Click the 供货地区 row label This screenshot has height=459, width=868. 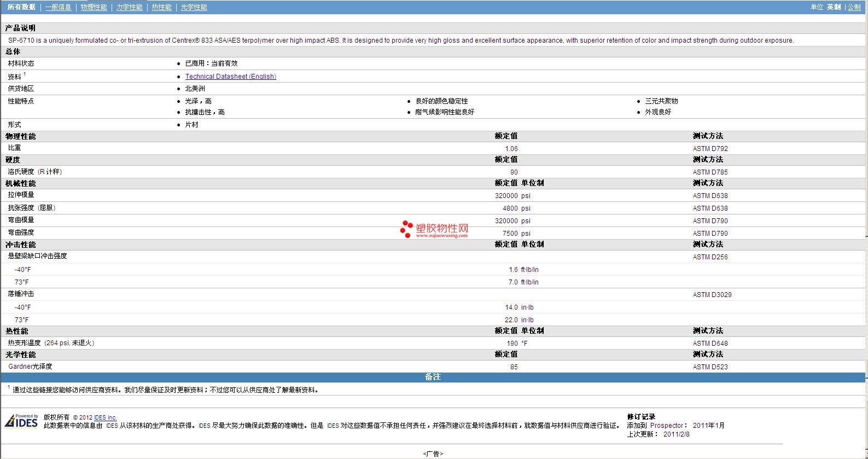point(21,89)
